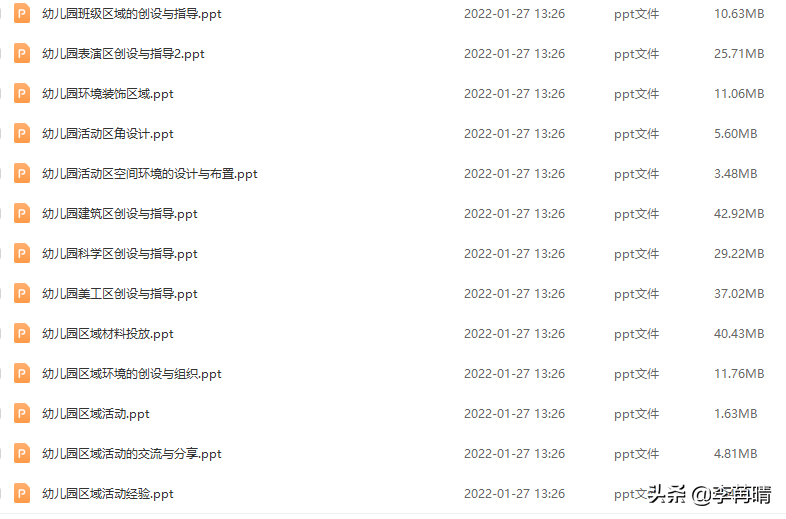Click the orange icon for 幼儿园活动区角设计.ppt
Screen dimensions: 786x519
[22, 134]
